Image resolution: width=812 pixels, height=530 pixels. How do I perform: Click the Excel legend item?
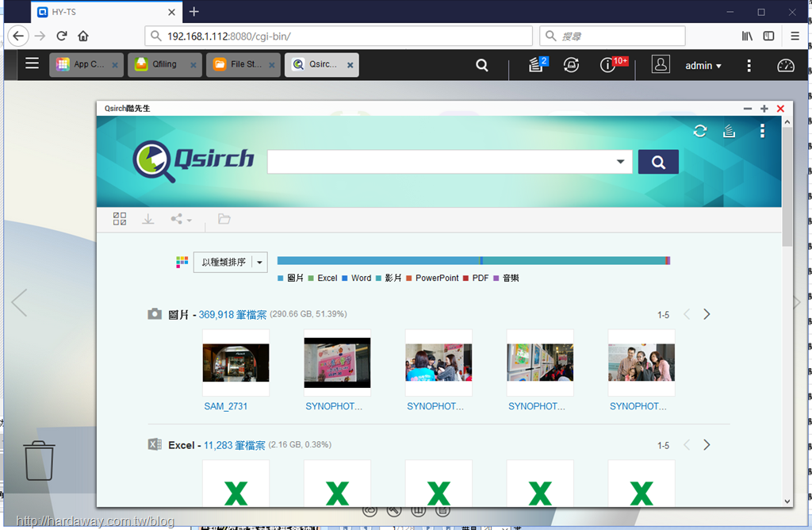pos(322,278)
